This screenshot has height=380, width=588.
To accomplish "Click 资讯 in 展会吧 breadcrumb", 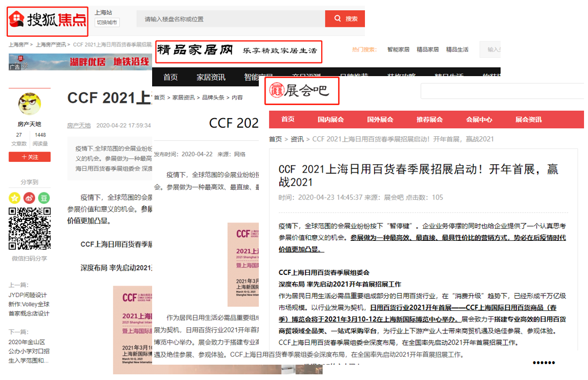I will [297, 139].
